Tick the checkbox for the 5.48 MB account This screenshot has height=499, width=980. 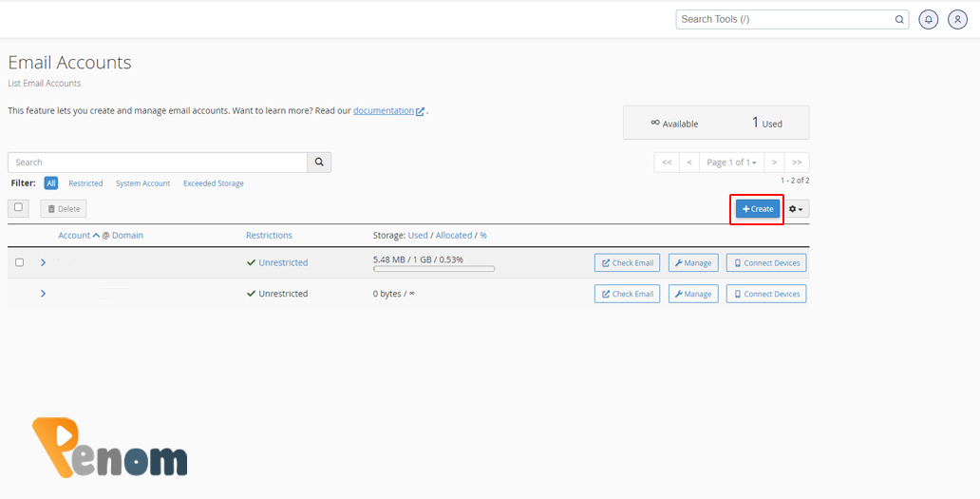click(19, 262)
